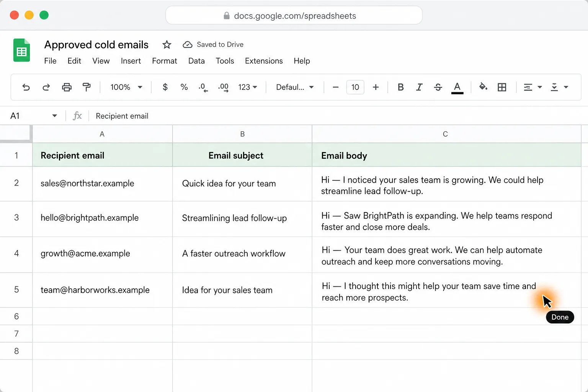Image resolution: width=588 pixels, height=392 pixels.
Task: Select the Email body header cell
Action: tap(446, 155)
